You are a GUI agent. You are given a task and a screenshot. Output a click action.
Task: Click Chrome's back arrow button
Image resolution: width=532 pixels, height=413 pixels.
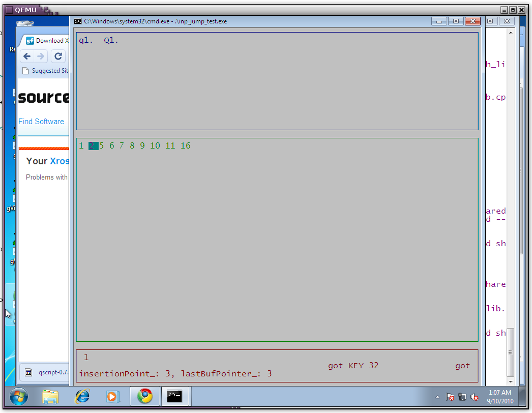point(27,56)
